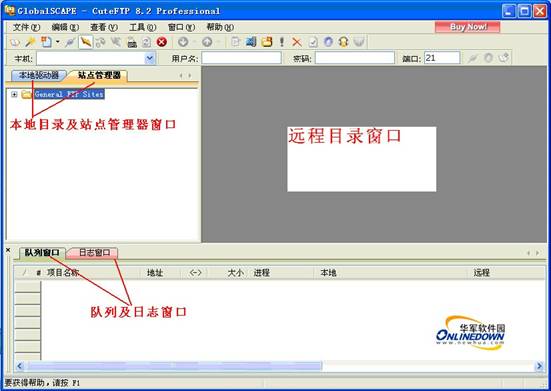551x391 pixels.
Task: Click into the 密码 password field
Action: click(355, 58)
